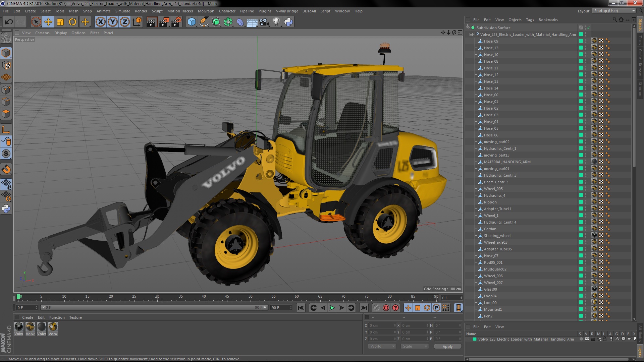The height and width of the screenshot is (362, 644).
Task: Toggle Y axis lock
Action: pyautogui.click(x=113, y=22)
